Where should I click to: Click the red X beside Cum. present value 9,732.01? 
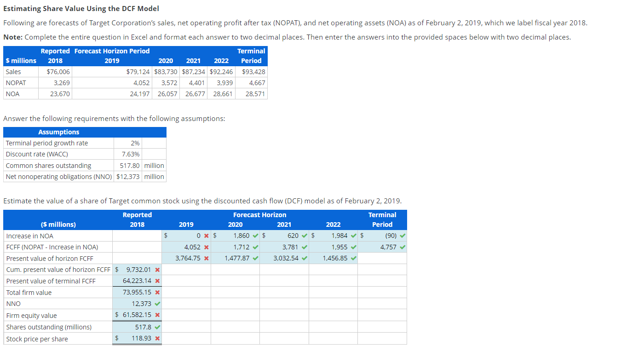coord(159,270)
